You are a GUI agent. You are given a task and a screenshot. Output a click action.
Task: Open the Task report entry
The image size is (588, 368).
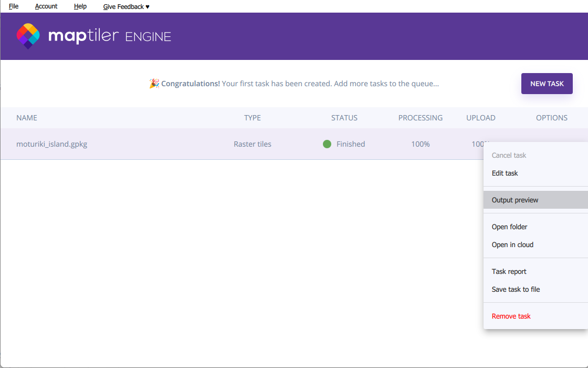(509, 271)
